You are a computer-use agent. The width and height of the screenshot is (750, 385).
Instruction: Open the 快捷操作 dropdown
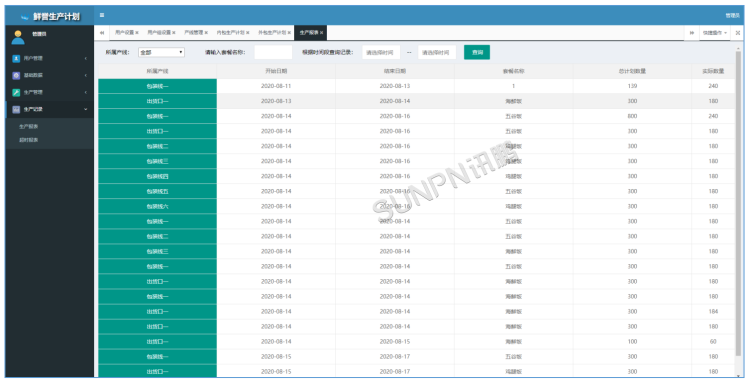click(x=715, y=33)
